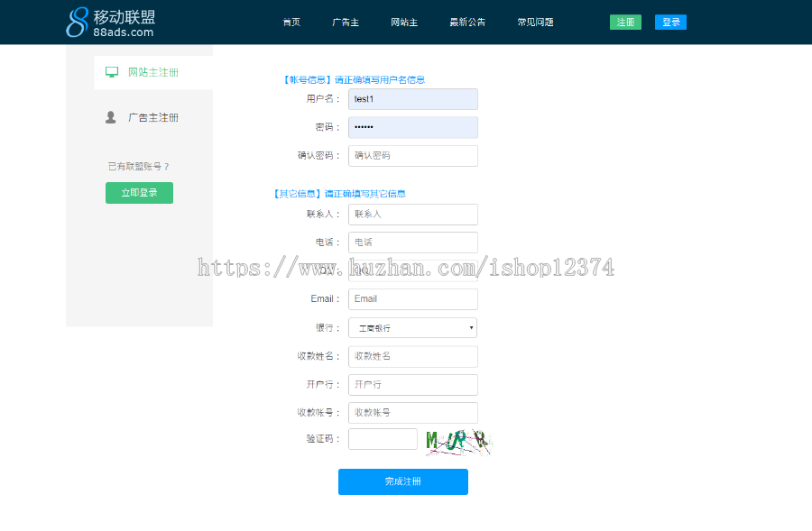Click the green 注册 button
Viewport: 812px width, 531px height.
tap(625, 23)
